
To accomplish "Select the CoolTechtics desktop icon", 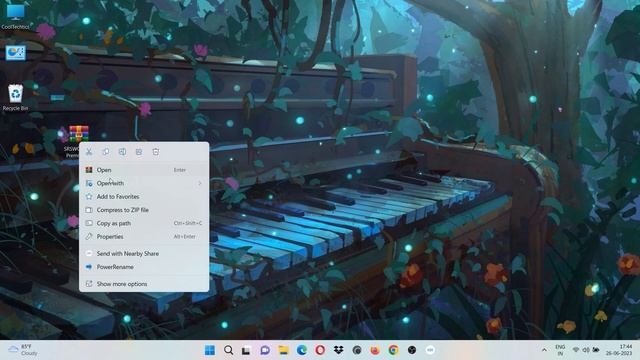I will point(16,16).
